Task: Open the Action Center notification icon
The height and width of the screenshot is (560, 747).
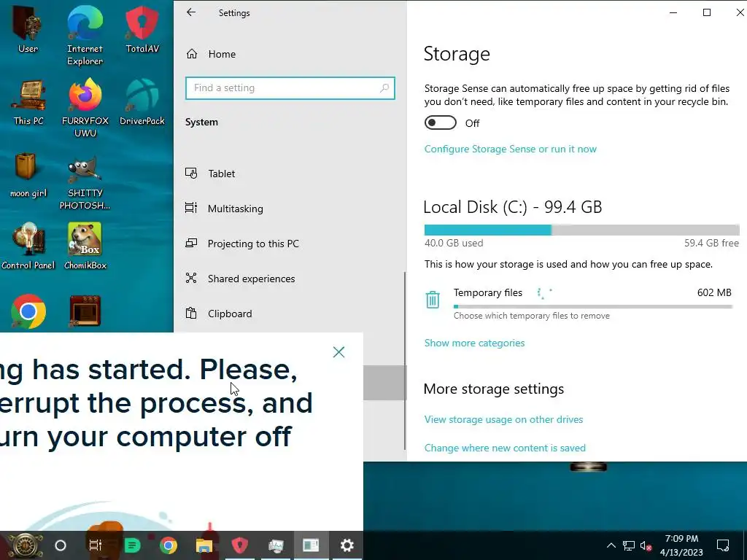Action: click(x=723, y=545)
